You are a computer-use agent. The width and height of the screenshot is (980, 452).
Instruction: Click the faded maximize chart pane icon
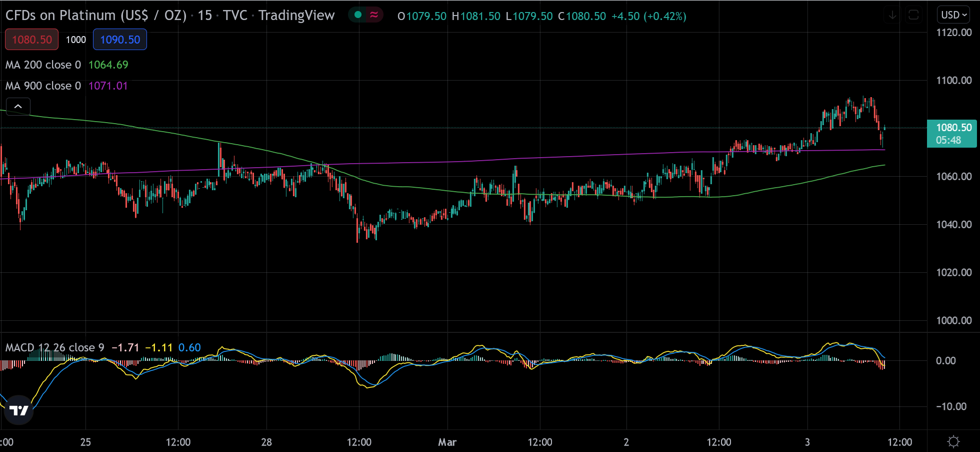pyautogui.click(x=913, y=16)
